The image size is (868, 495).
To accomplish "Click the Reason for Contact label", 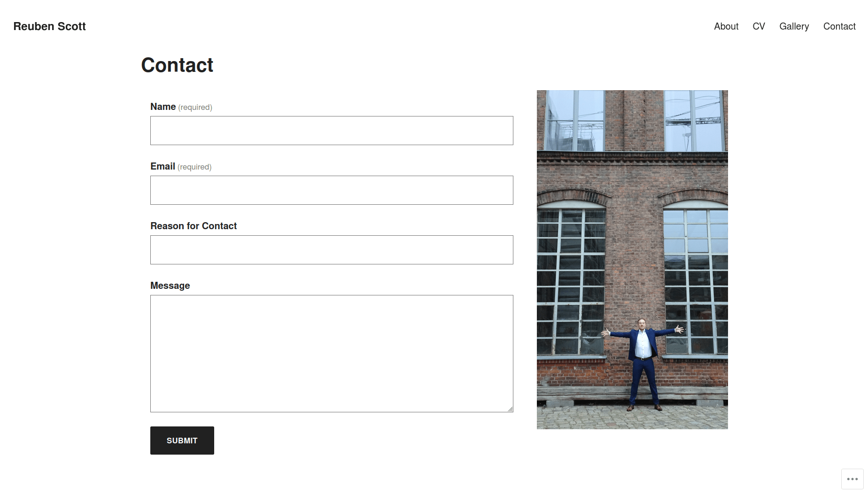I will tap(194, 226).
